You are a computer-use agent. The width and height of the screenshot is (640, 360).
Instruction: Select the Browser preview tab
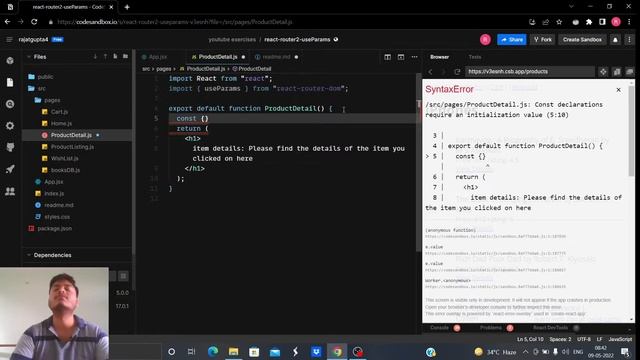440,57
